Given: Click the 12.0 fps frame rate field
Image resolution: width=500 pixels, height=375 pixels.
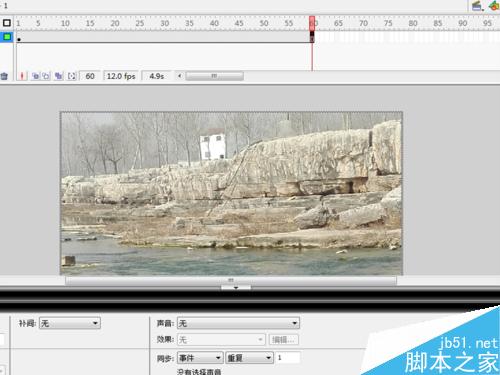Looking at the screenshot, I should point(121,76).
